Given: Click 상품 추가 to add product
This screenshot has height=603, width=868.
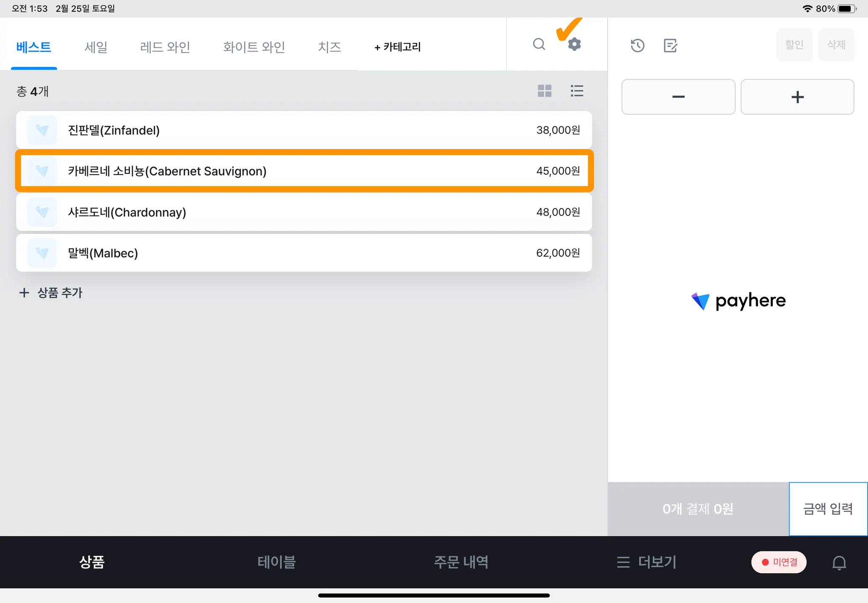Looking at the screenshot, I should [51, 292].
